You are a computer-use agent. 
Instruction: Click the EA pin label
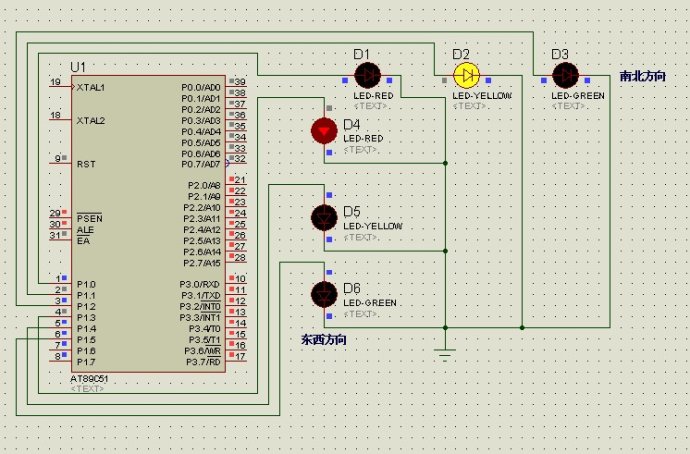click(x=83, y=241)
